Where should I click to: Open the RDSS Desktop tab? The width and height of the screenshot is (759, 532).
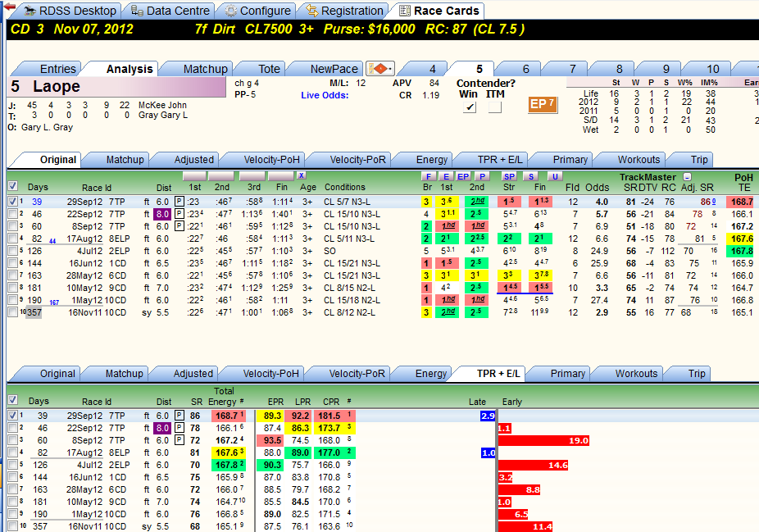pos(70,11)
